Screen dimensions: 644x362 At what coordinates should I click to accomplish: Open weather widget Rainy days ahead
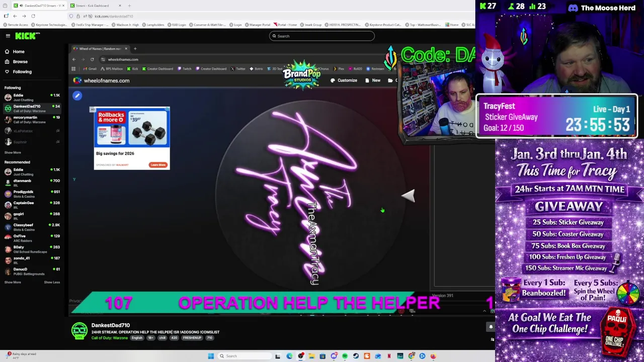tap(22, 355)
